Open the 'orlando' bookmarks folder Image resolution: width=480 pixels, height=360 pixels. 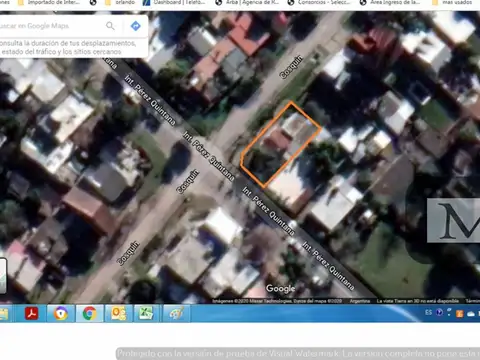[121, 3]
